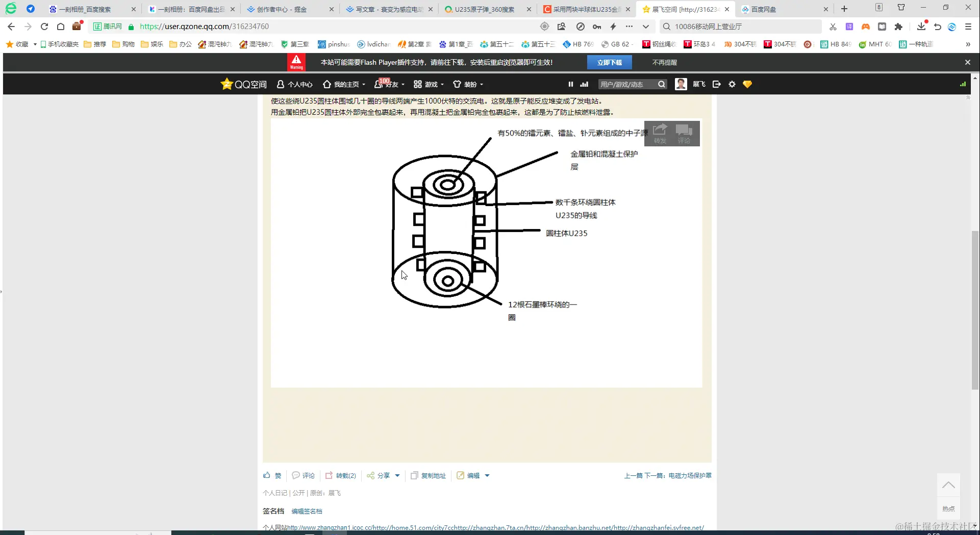The image size is (980, 535).
Task: Open the browser translate icon in toolbar
Action: click(849, 26)
